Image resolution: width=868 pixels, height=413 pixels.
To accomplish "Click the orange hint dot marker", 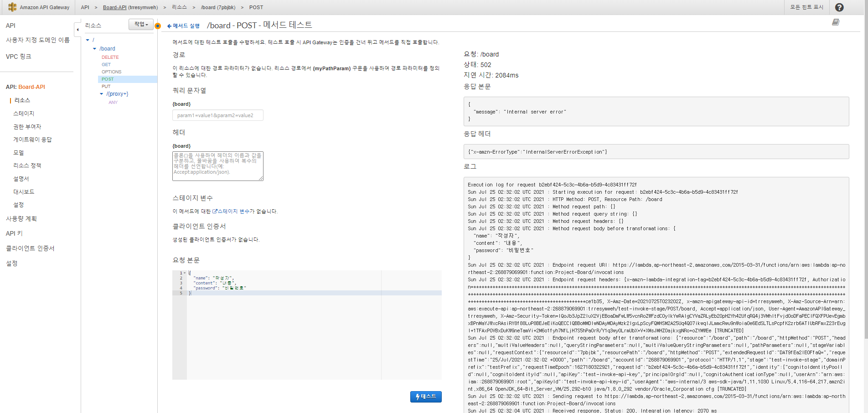I will click(x=158, y=26).
